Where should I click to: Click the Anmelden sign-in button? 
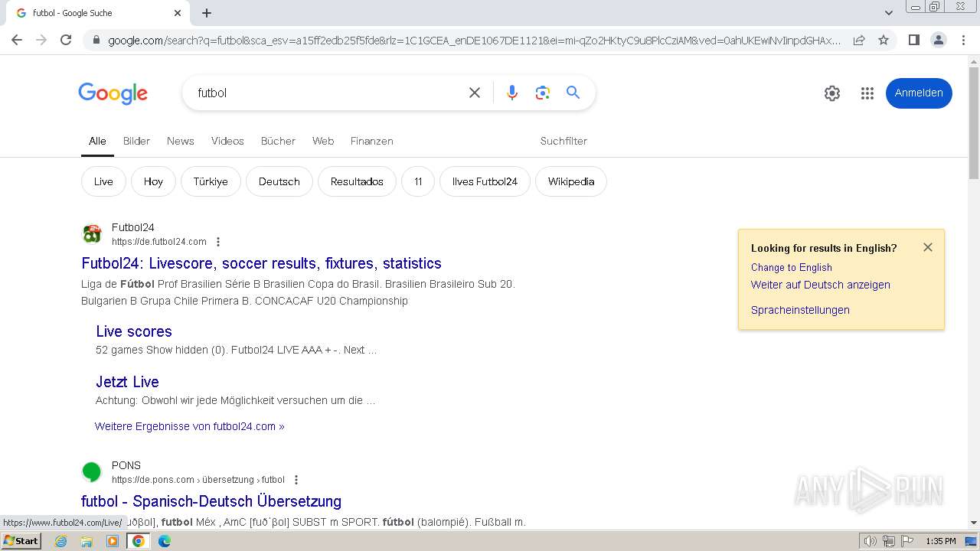coord(919,93)
